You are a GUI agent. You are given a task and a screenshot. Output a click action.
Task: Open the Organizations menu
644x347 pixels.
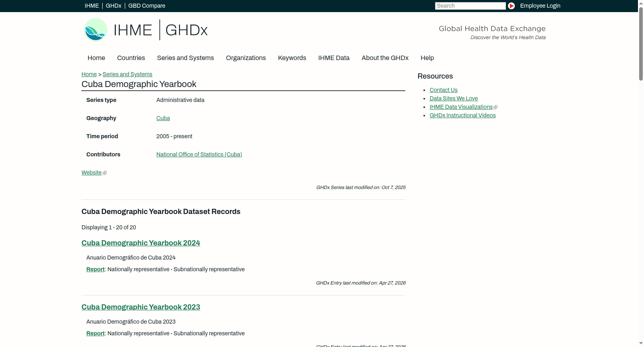(246, 58)
